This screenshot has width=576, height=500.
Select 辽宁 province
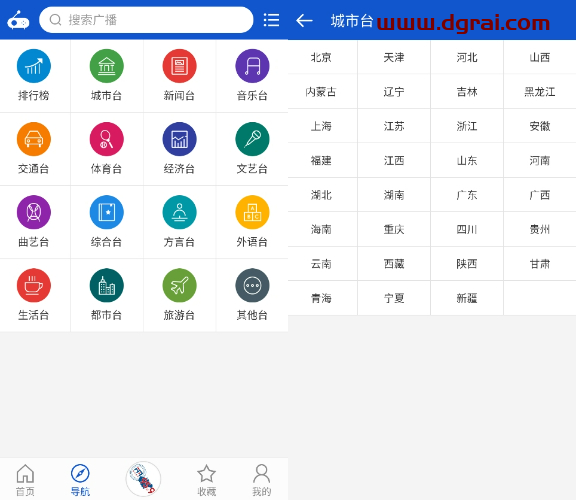click(x=394, y=92)
